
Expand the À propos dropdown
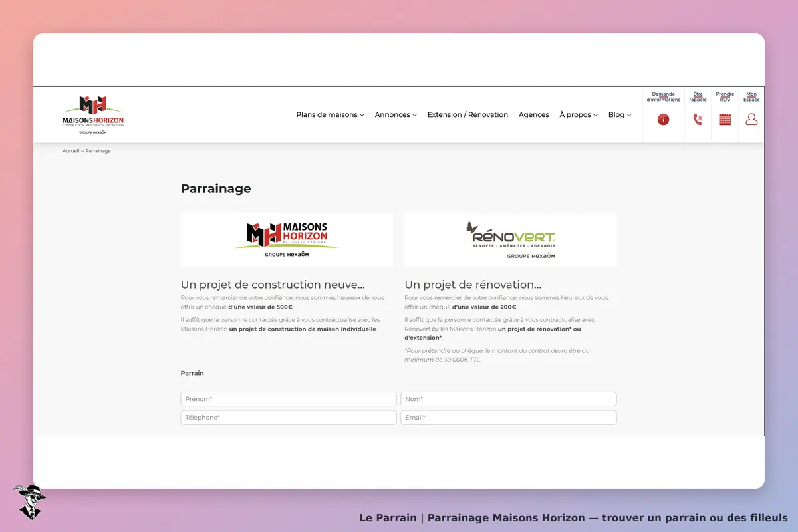[x=579, y=115]
